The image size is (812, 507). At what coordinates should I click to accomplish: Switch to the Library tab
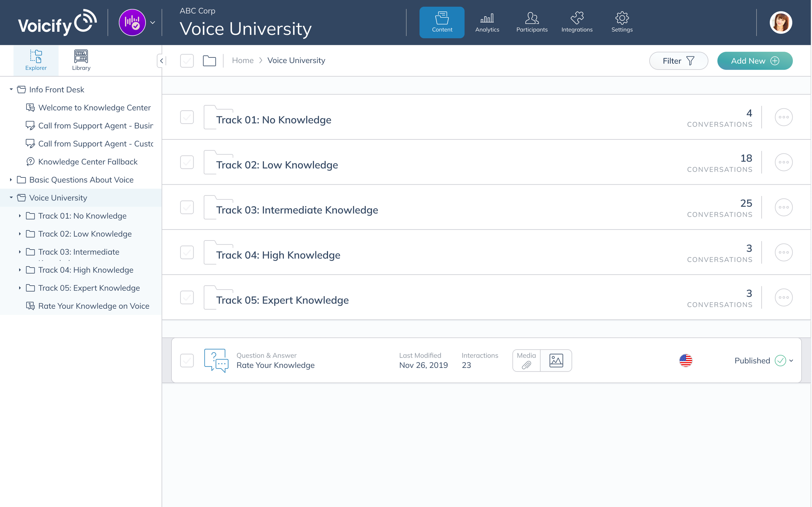coord(81,60)
